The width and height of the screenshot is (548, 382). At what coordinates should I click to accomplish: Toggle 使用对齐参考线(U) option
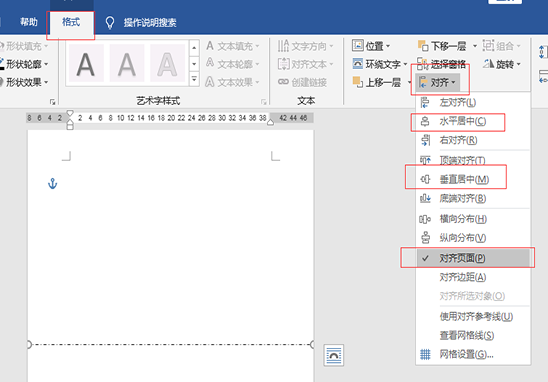point(473,317)
